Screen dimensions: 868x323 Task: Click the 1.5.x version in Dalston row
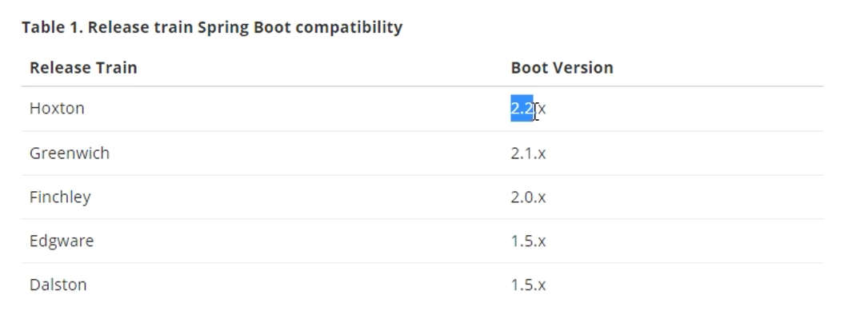pos(528,285)
